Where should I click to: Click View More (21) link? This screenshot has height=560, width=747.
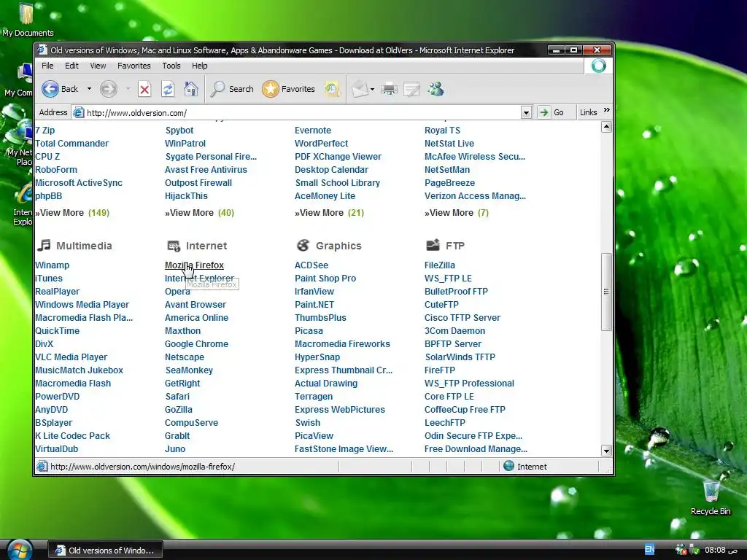[329, 213]
